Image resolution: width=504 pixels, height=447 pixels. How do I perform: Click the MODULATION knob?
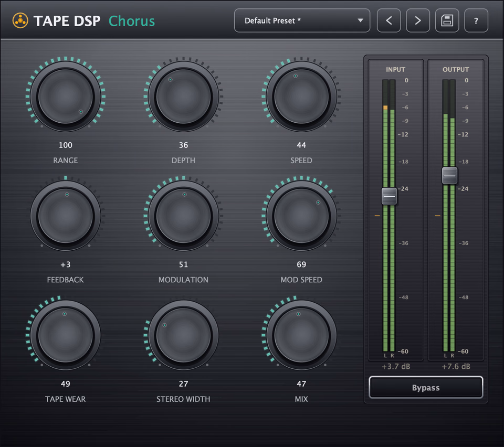[x=184, y=216]
